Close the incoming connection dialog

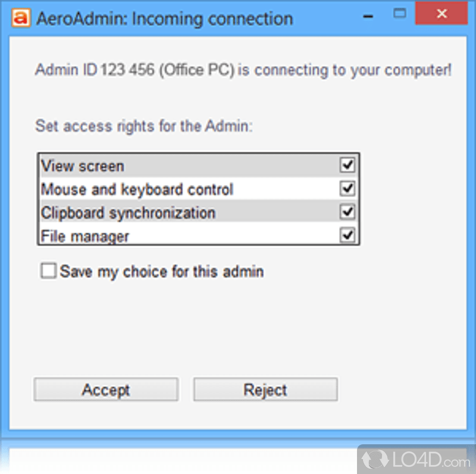point(441,14)
